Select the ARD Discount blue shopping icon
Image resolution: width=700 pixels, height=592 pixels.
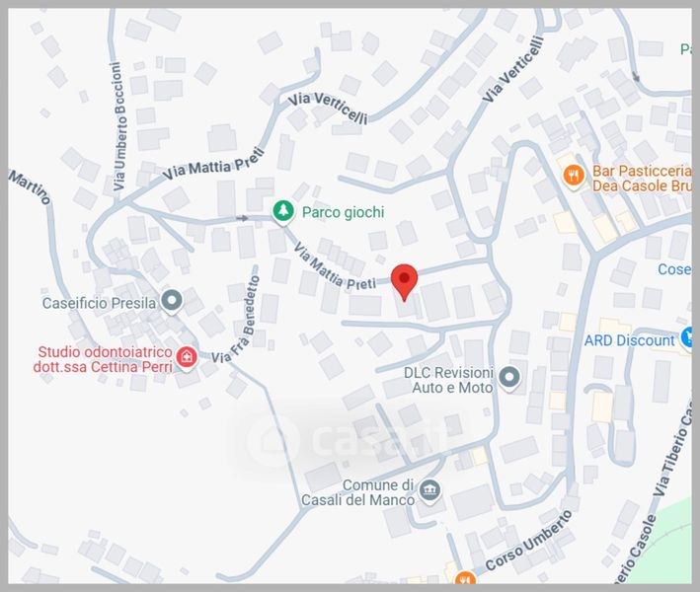click(x=687, y=336)
